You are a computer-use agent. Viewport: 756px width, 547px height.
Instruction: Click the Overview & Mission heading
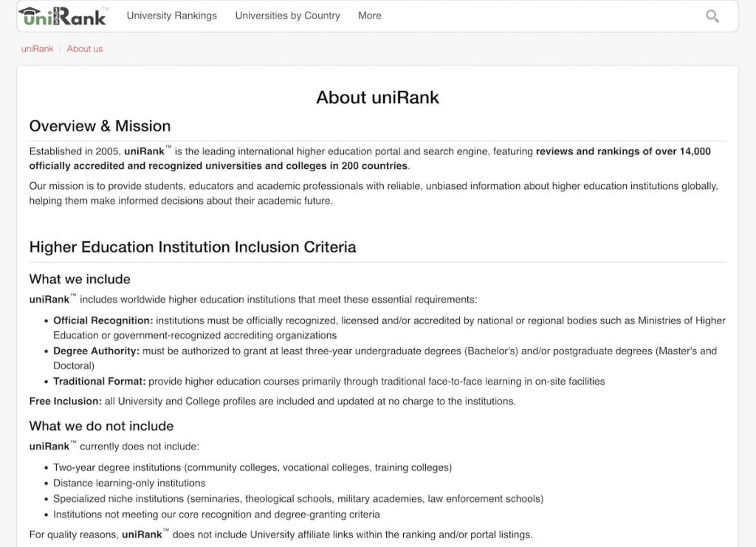tap(100, 125)
